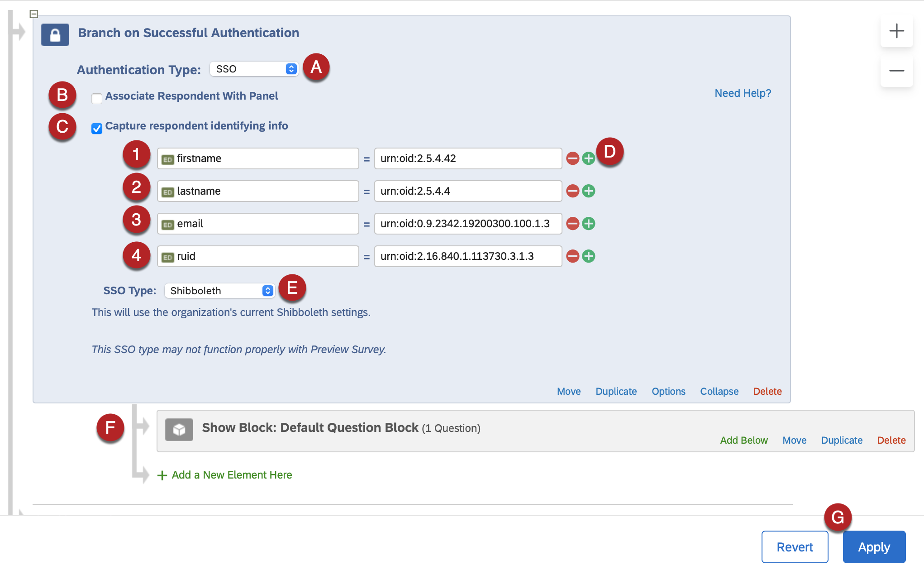Image resolution: width=924 pixels, height=575 pixels.
Task: Click the authentication lock icon
Action: pyautogui.click(x=55, y=35)
